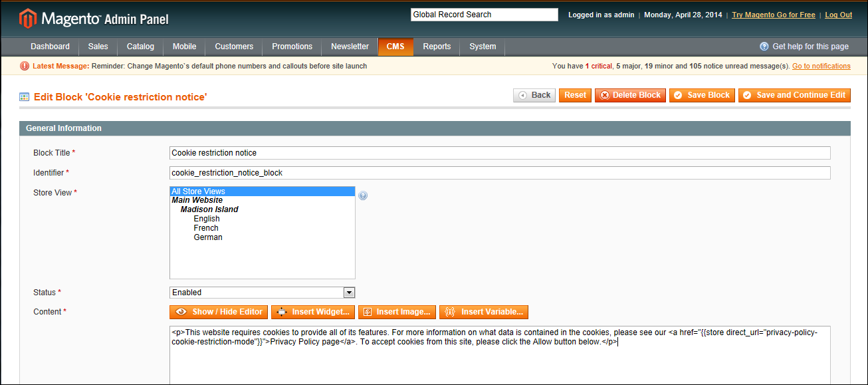Click Save and Continue Edit button

point(794,95)
